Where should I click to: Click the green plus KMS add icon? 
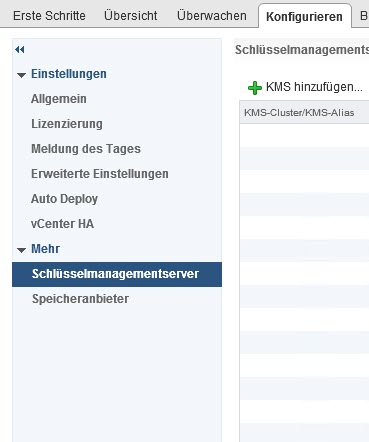[255, 88]
